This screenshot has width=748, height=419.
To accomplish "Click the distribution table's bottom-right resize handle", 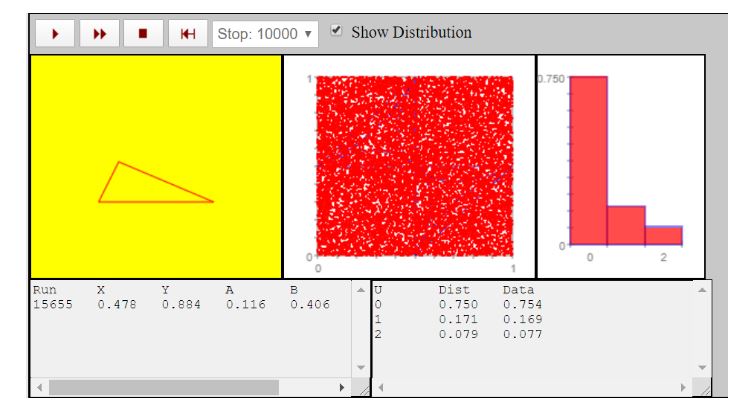I will pos(704,388).
